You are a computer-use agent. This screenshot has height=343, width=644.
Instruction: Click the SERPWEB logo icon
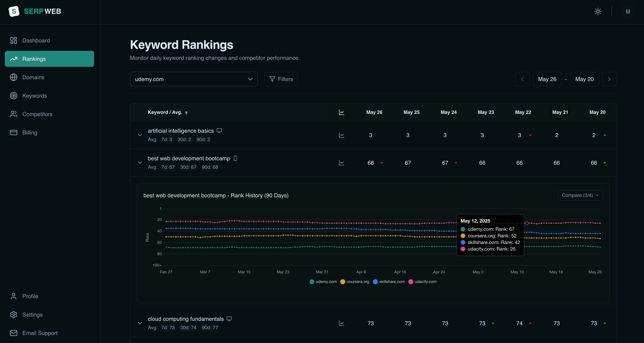coord(14,11)
